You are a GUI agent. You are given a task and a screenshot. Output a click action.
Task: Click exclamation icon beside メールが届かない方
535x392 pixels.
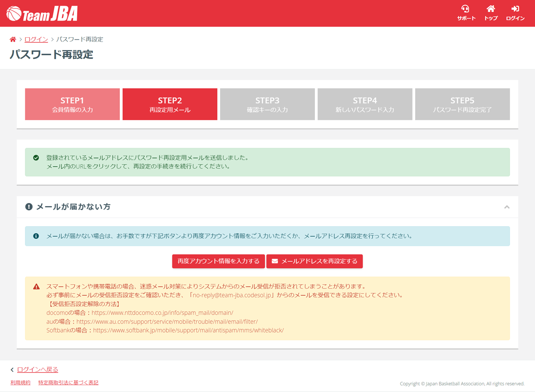click(29, 207)
